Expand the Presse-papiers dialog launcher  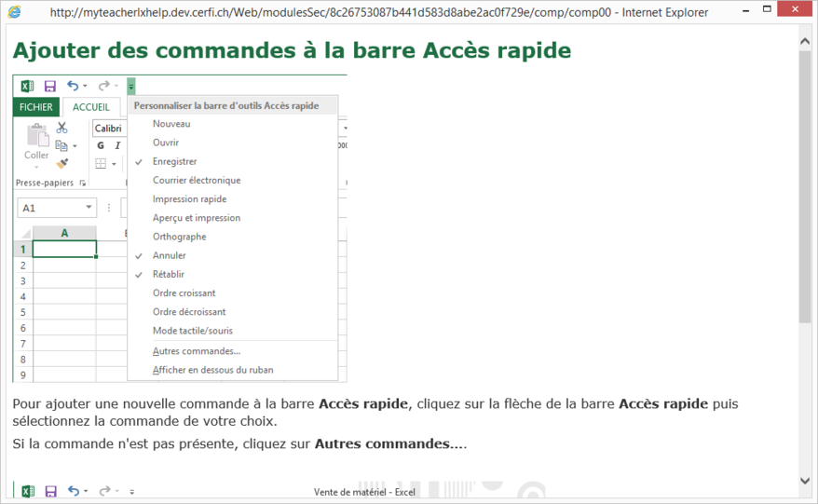coord(83,184)
